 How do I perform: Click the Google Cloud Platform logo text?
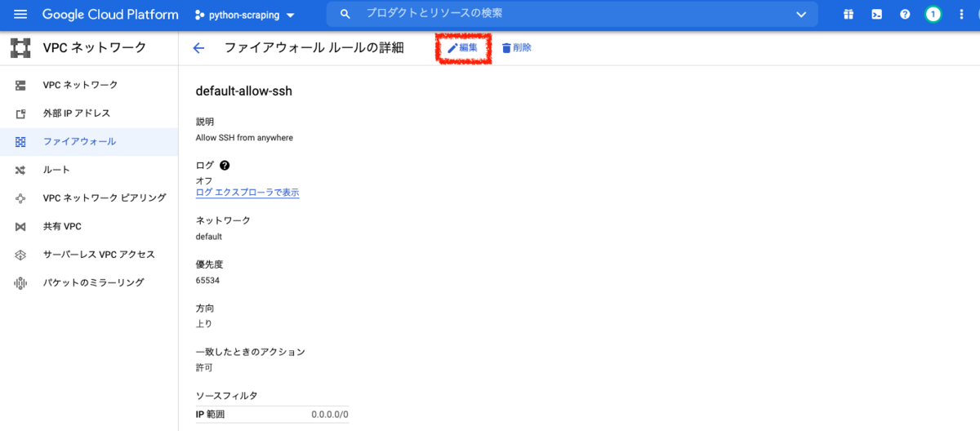pos(110,15)
